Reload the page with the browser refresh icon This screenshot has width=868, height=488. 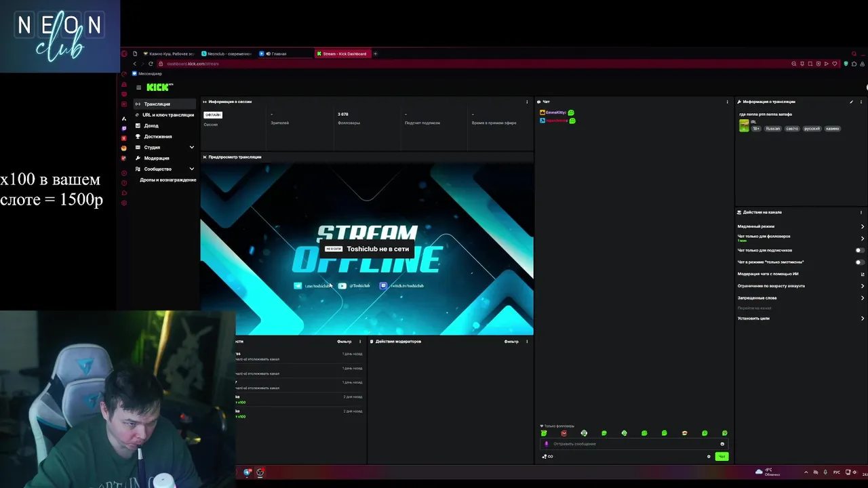(151, 64)
